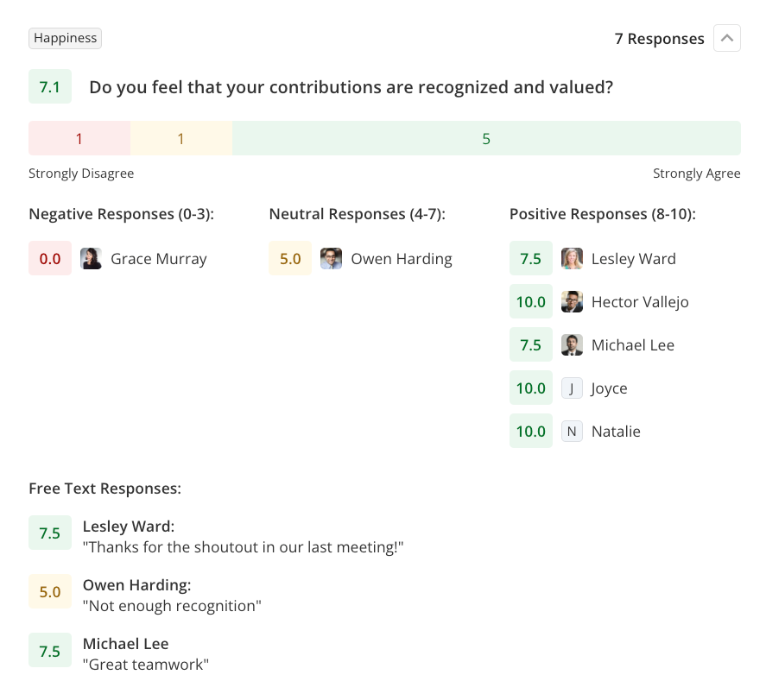Select the red negative segment of response bar
Viewport: 766px width, 700px height.
pyautogui.click(x=79, y=139)
